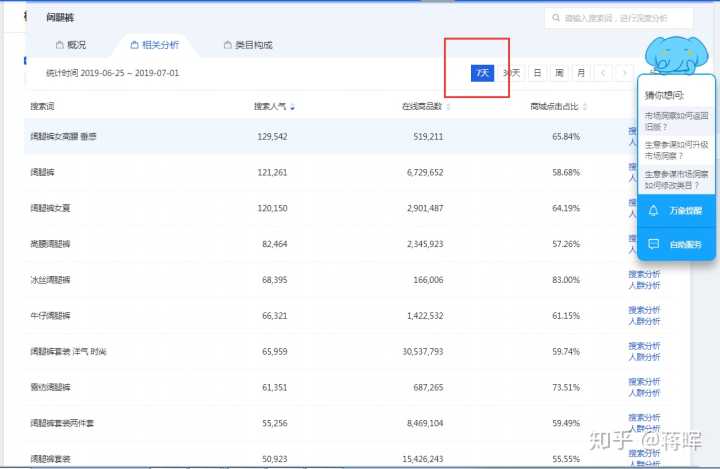Image resolution: width=720 pixels, height=469 pixels.
Task: Click the icon on the 概况 tab
Action: pyautogui.click(x=59, y=46)
